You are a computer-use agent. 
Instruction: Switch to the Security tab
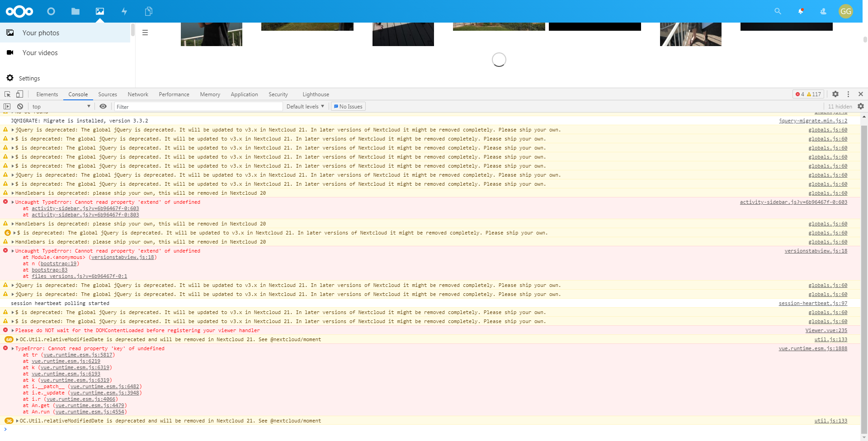(278, 94)
